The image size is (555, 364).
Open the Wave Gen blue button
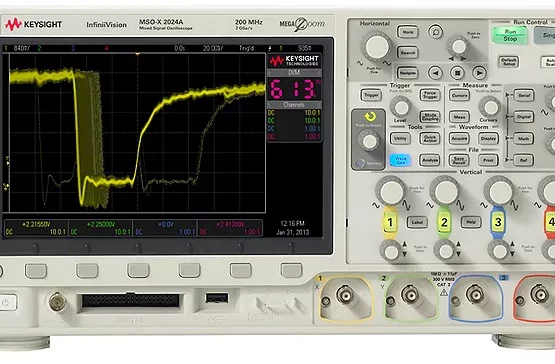pos(400,160)
